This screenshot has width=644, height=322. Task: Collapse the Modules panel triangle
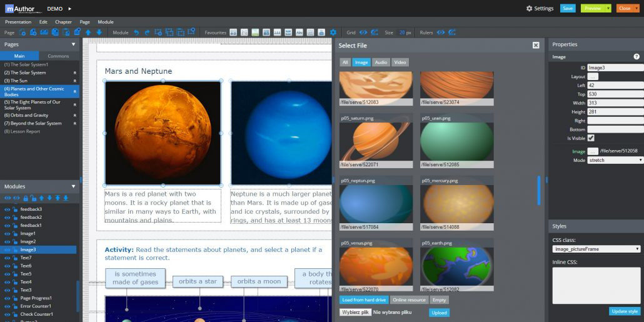74,186
